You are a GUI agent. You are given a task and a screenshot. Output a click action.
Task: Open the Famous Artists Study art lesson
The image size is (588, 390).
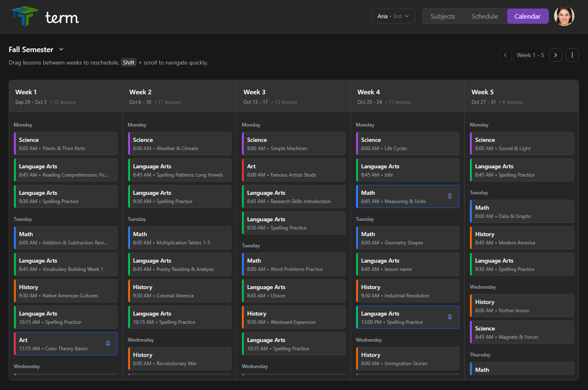[x=293, y=170]
